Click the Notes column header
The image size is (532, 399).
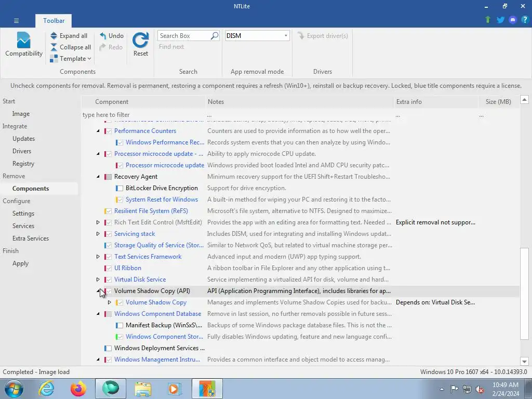pos(300,102)
